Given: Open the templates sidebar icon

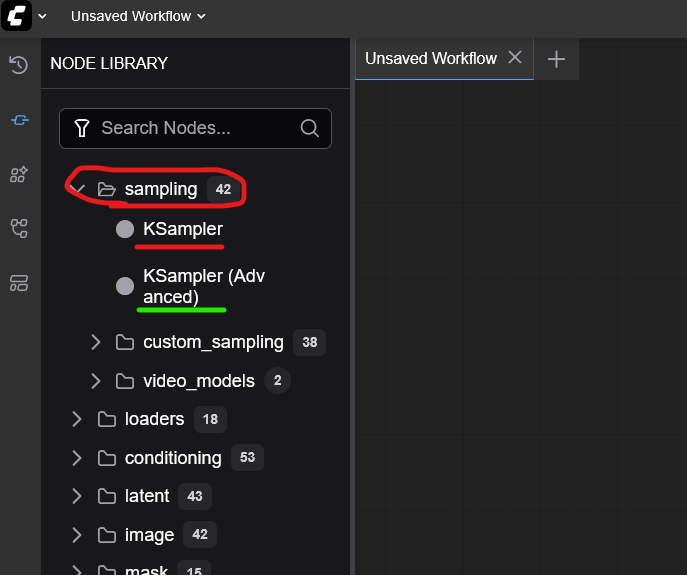Looking at the screenshot, I should tap(18, 283).
